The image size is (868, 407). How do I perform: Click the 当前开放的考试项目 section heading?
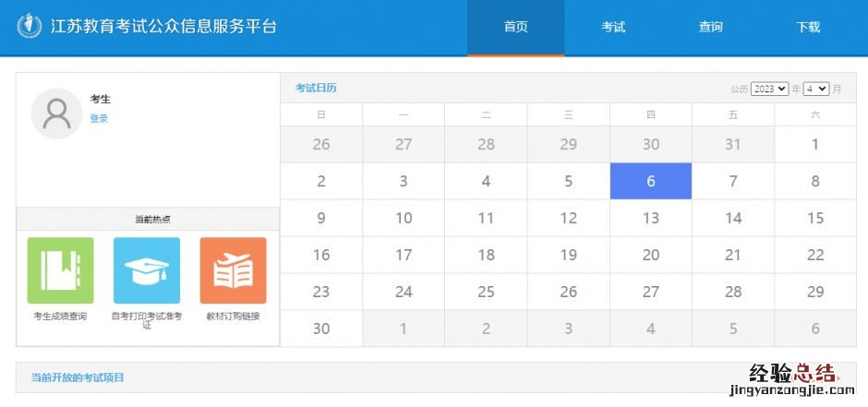pyautogui.click(x=78, y=377)
